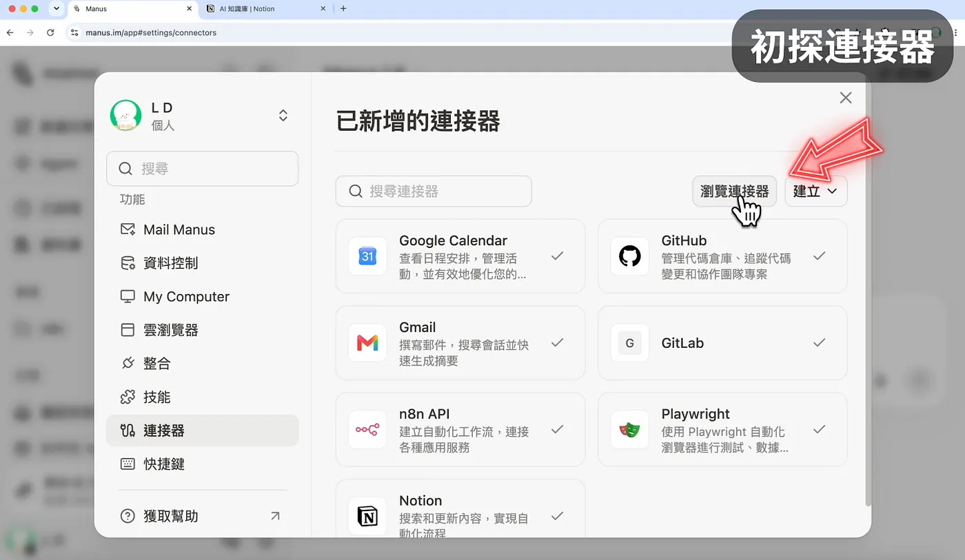Click the 雲瀏覽器 browser window icon

pyautogui.click(x=128, y=330)
